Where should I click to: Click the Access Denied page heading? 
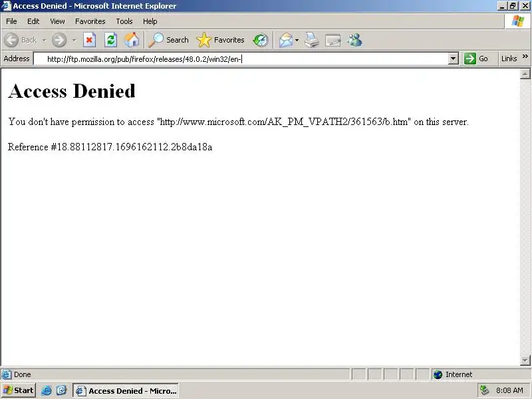click(72, 91)
